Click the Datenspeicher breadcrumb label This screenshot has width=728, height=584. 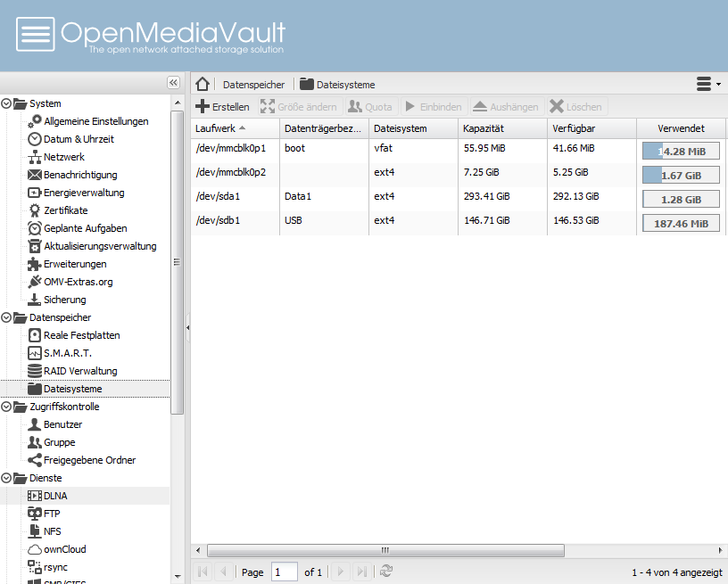click(253, 85)
